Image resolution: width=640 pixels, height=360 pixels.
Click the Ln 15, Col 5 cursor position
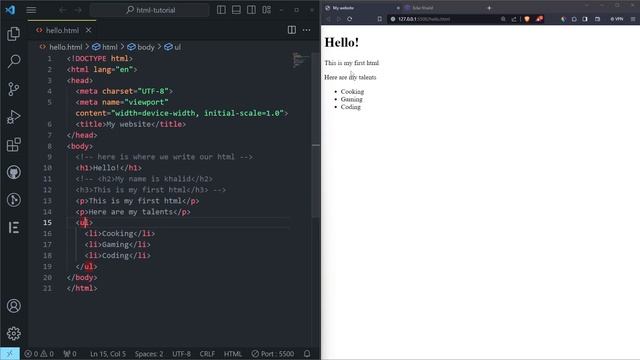(x=108, y=354)
